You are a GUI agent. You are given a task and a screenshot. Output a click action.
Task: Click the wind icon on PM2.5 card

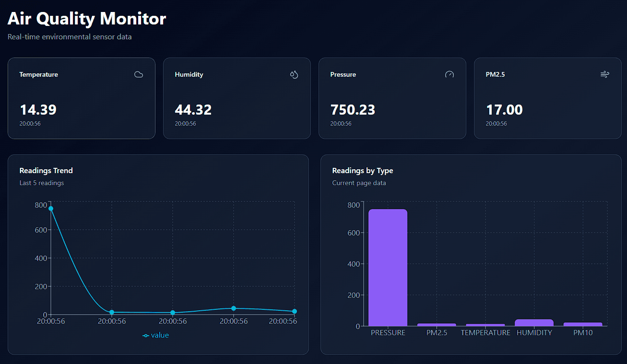click(x=604, y=74)
